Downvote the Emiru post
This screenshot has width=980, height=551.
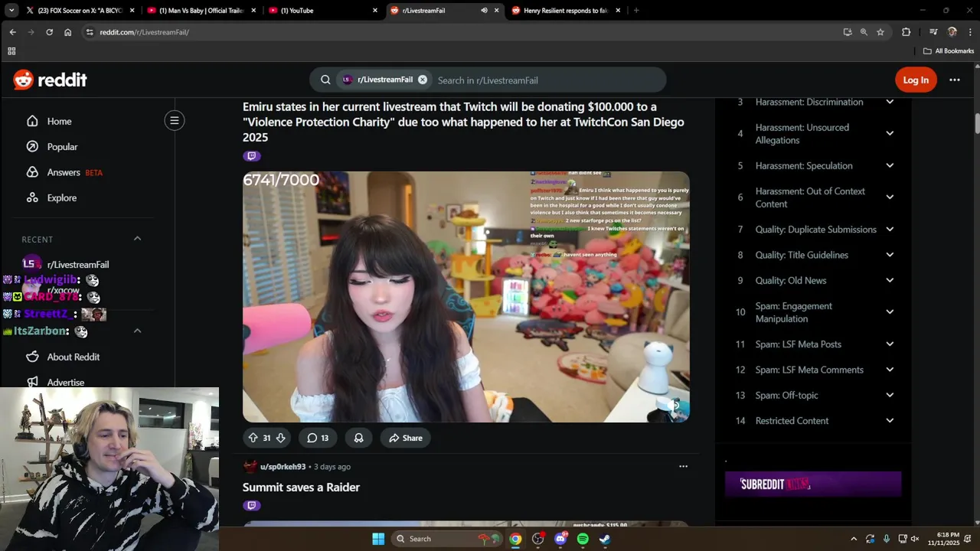[280, 438]
